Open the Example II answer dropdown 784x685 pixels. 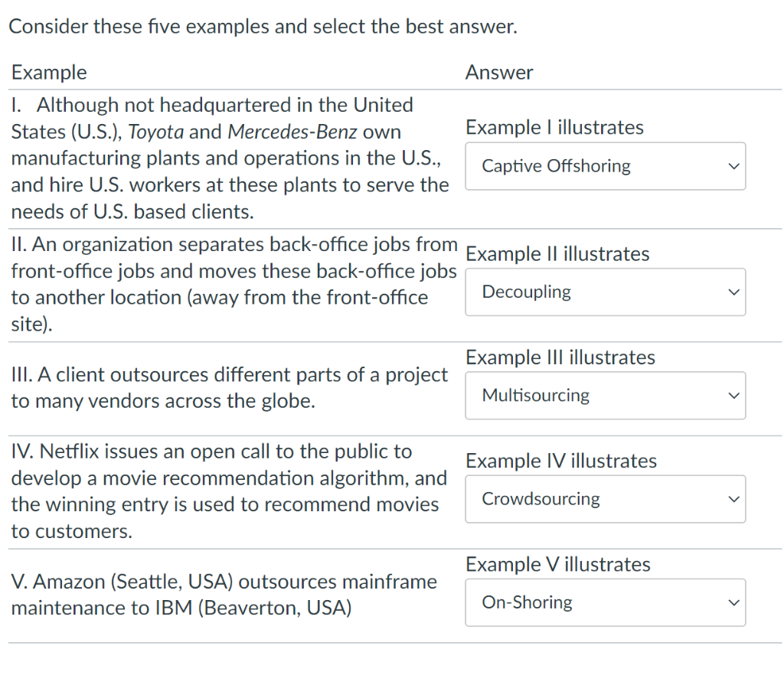(605, 292)
